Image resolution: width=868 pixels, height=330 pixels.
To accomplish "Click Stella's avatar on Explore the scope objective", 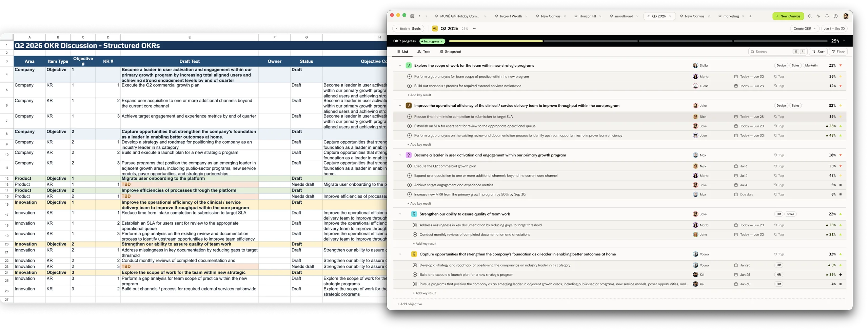I will (x=695, y=65).
